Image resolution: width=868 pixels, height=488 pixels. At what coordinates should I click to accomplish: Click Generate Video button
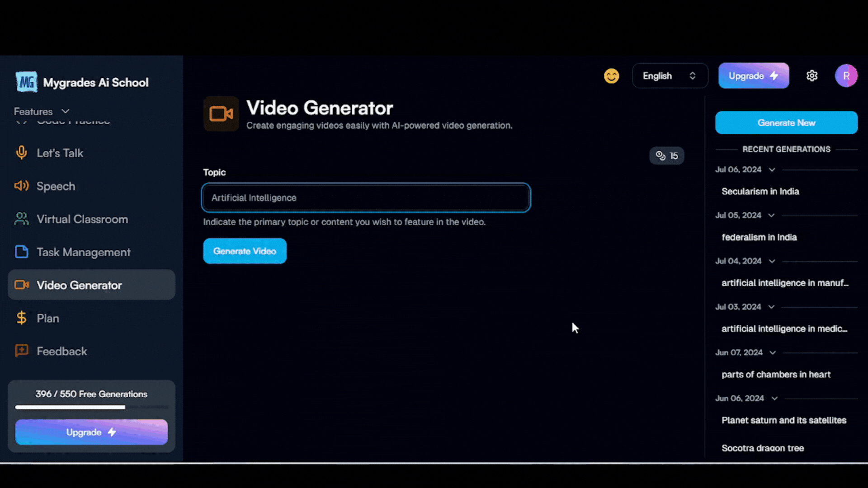(245, 250)
